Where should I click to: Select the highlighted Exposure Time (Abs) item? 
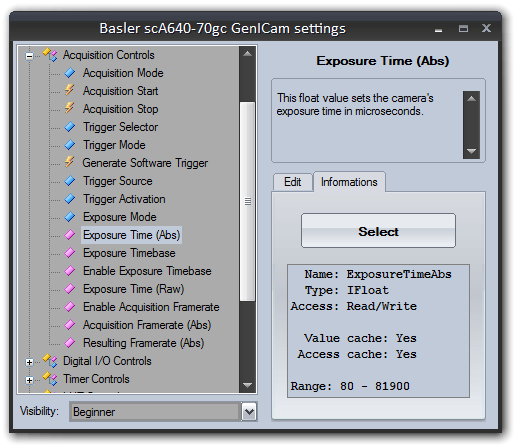(131, 235)
